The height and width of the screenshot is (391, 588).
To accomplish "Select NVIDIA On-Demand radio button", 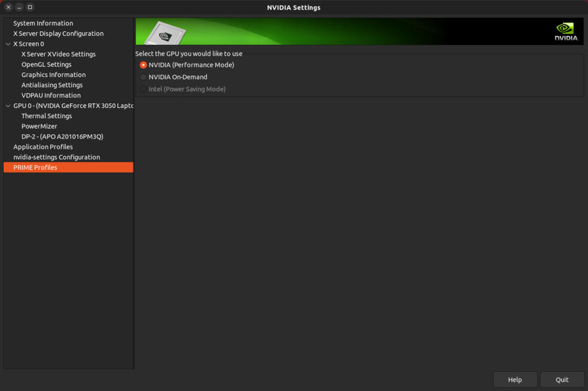I will pyautogui.click(x=143, y=77).
